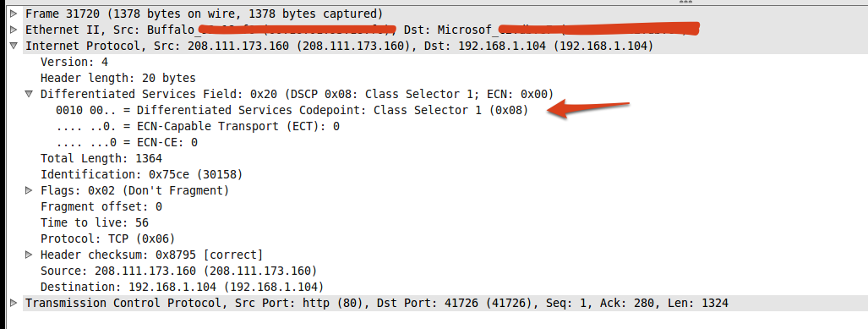Select the Destination: 192.168.1.104 line

182,287
